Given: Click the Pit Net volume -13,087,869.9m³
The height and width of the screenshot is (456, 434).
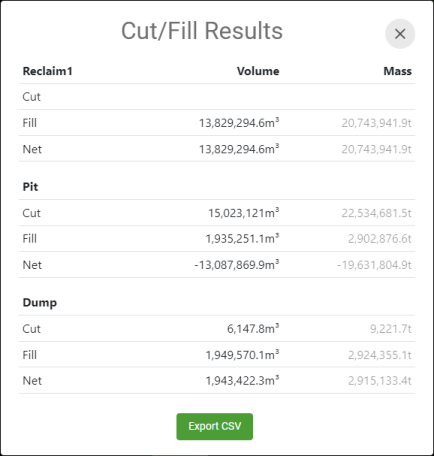Looking at the screenshot, I should click(237, 265).
